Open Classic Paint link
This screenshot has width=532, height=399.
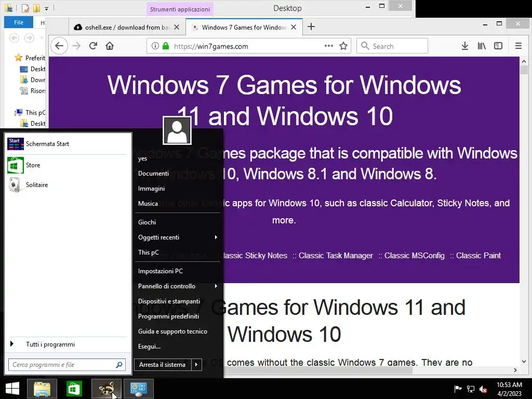(478, 256)
